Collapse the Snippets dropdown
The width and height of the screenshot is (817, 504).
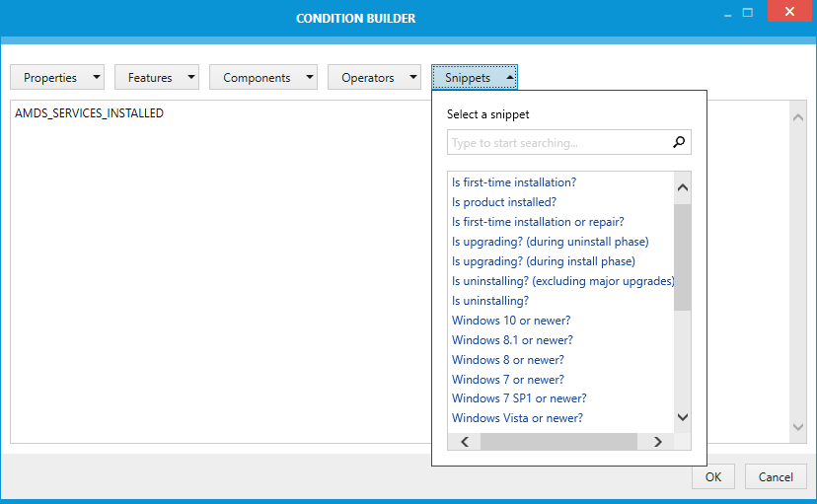475,78
